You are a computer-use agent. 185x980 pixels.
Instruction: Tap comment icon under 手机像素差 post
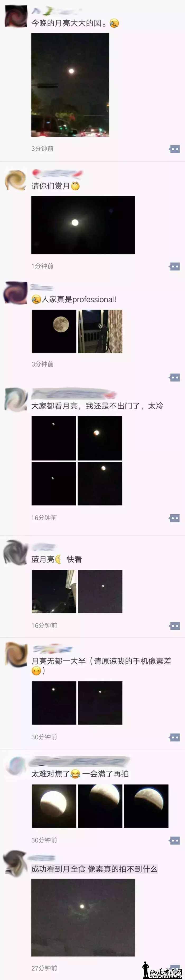pyautogui.click(x=174, y=738)
